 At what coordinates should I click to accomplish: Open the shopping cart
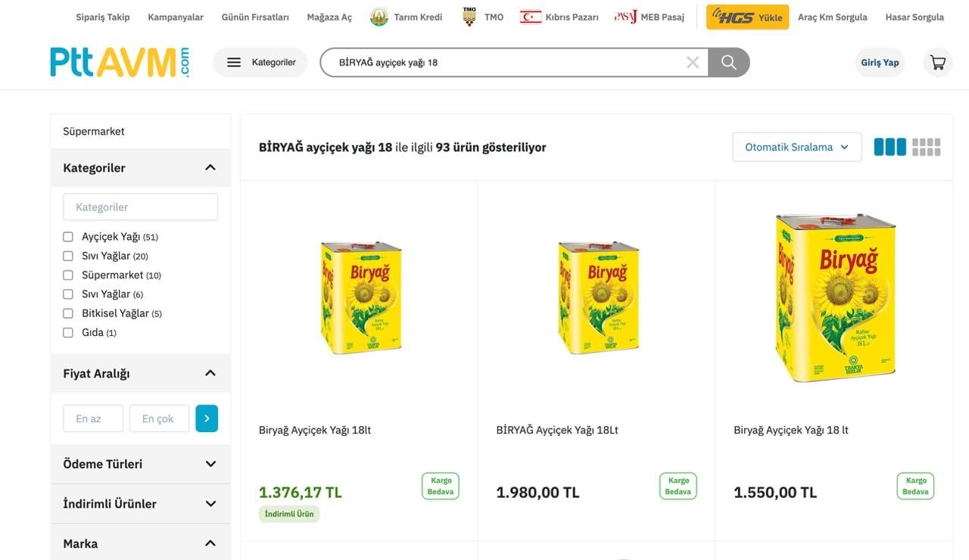937,62
